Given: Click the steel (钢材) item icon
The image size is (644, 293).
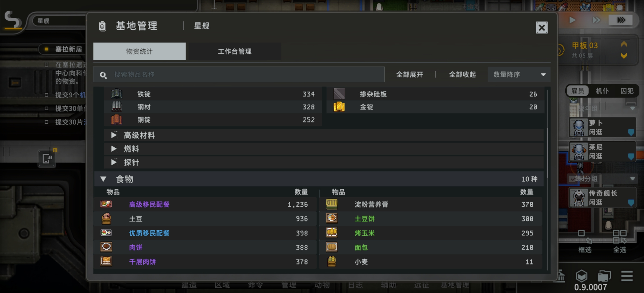Looking at the screenshot, I should point(116,107).
